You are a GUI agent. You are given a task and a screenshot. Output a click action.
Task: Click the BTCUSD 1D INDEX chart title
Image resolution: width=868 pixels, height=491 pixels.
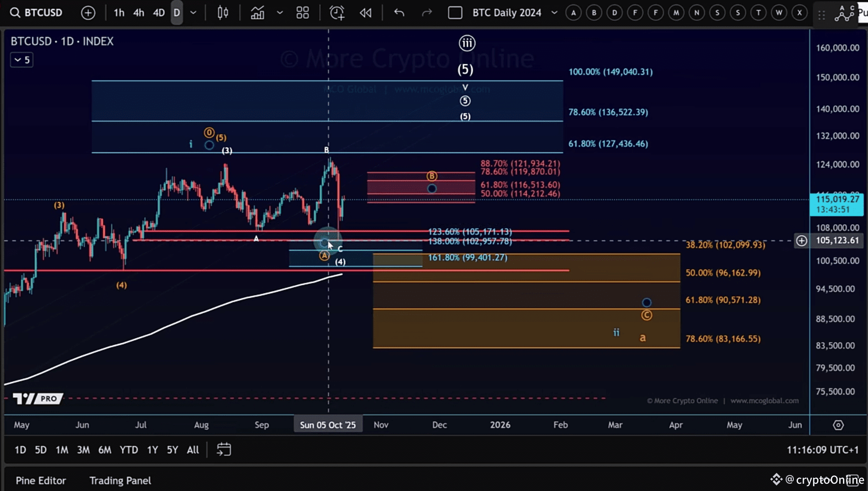pyautogui.click(x=62, y=41)
